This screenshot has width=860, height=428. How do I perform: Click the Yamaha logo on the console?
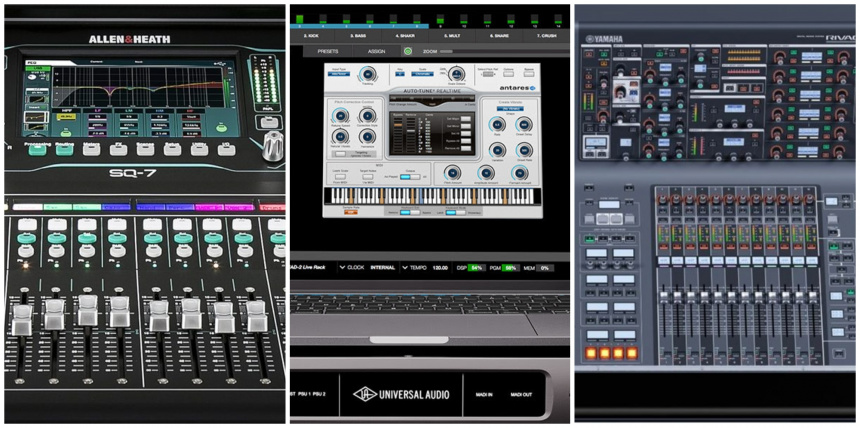coord(604,39)
